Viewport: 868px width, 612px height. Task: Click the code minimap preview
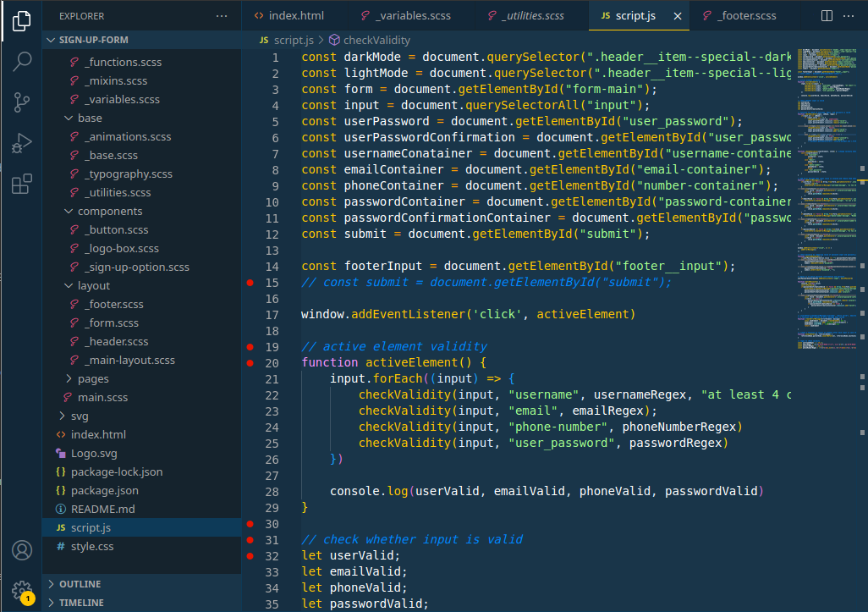pos(827,200)
